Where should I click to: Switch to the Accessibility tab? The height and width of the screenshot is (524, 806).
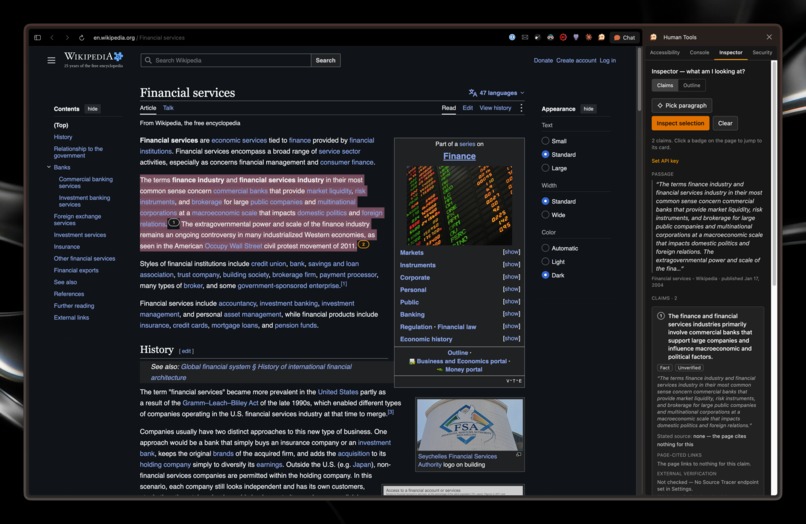point(665,52)
